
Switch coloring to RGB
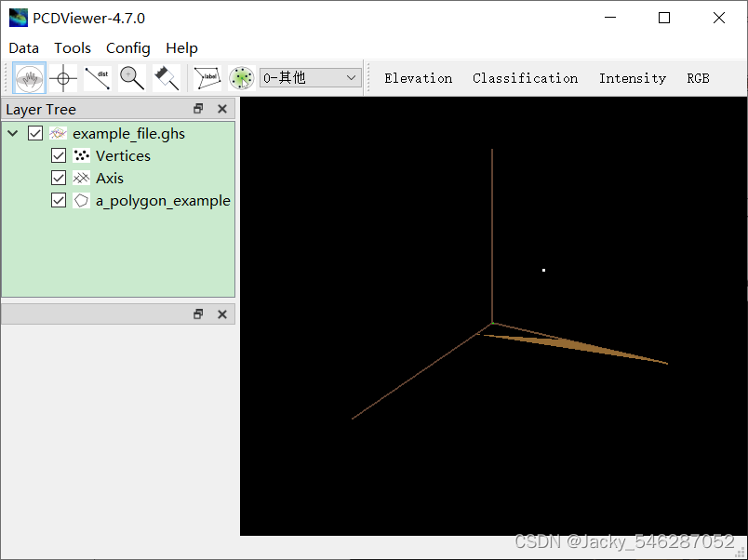coord(698,78)
